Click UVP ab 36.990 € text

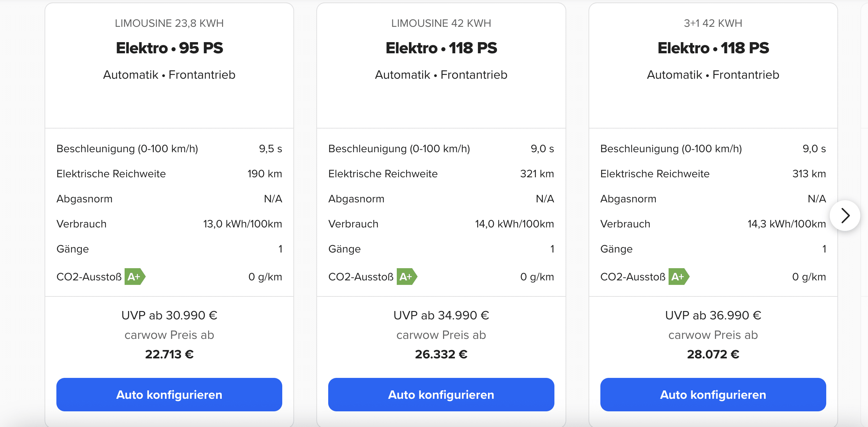coord(713,315)
